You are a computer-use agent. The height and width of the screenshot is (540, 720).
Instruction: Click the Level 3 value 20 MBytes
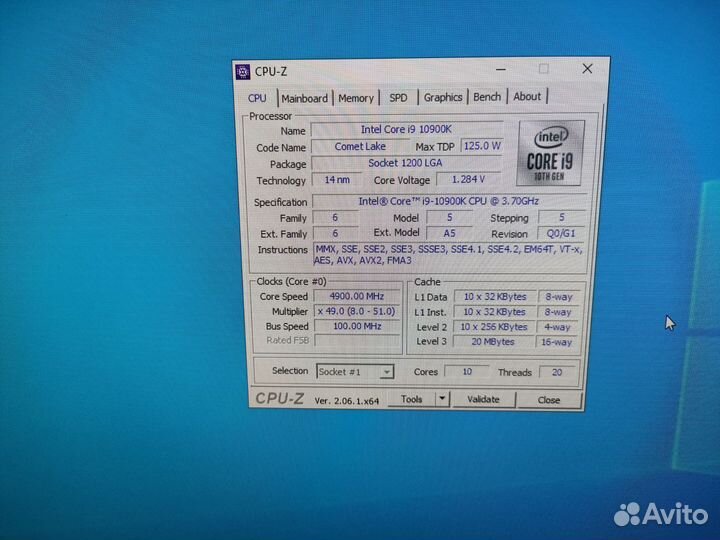(493, 342)
